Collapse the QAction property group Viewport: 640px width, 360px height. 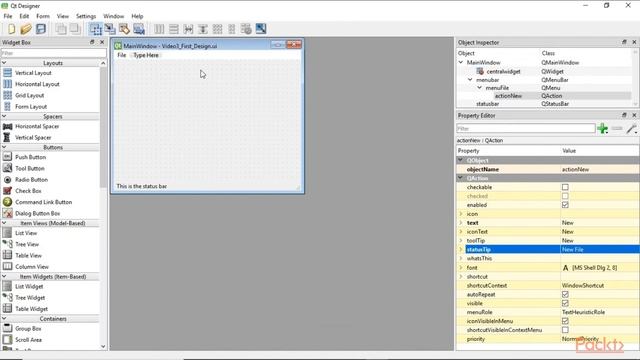(x=461, y=178)
